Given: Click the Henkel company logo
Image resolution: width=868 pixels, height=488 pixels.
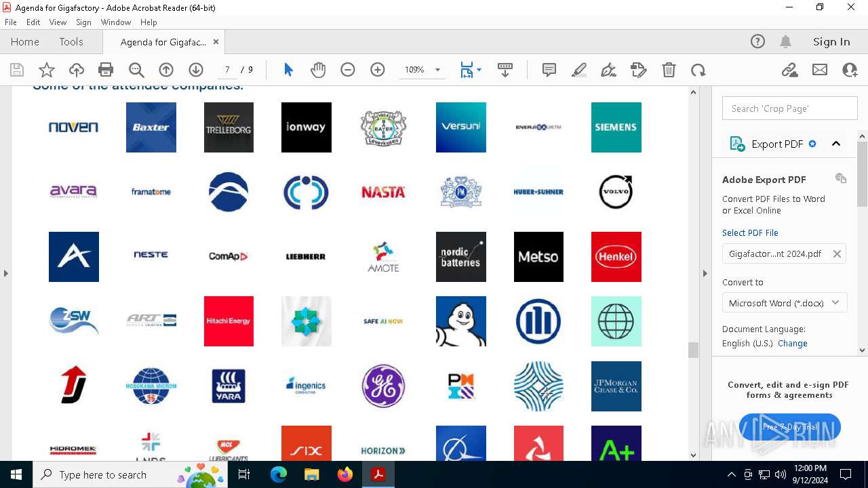Looking at the screenshot, I should point(616,257).
